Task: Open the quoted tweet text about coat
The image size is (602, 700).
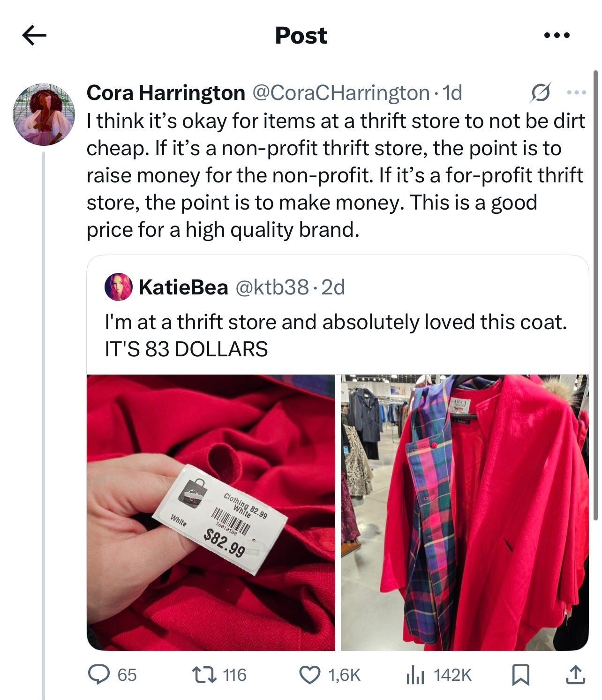Action: (336, 335)
